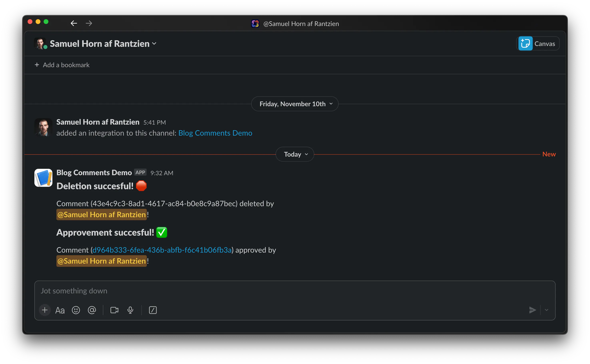Click Samuel's avatar next to 5:41 PM message
Viewport: 590px width, 364px height.
coord(43,127)
